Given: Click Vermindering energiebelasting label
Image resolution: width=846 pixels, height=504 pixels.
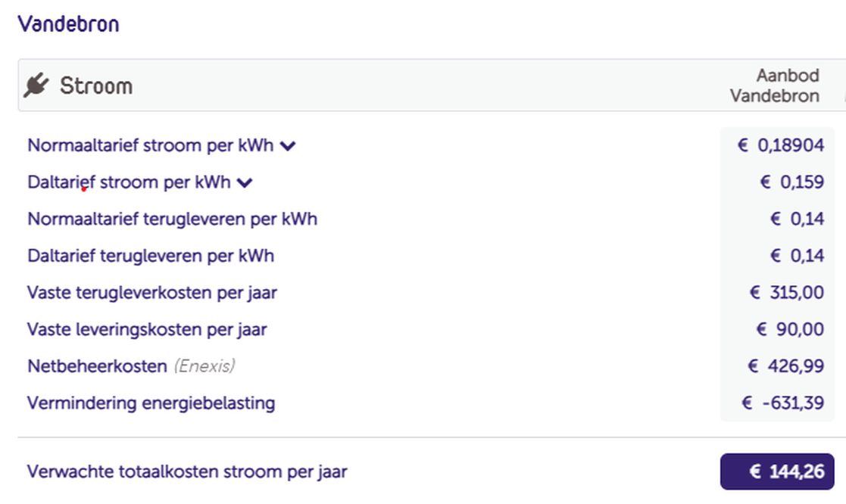Looking at the screenshot, I should (x=151, y=403).
